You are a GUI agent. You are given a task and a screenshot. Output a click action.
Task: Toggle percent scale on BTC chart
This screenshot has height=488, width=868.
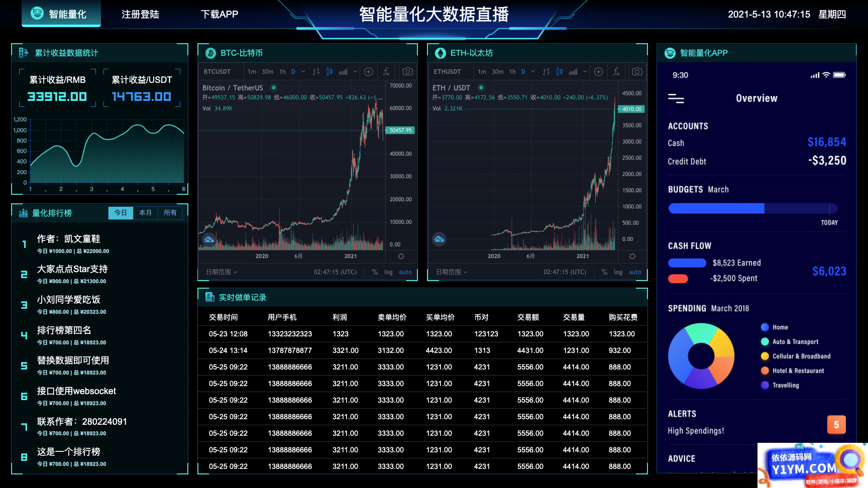pyautogui.click(x=375, y=272)
